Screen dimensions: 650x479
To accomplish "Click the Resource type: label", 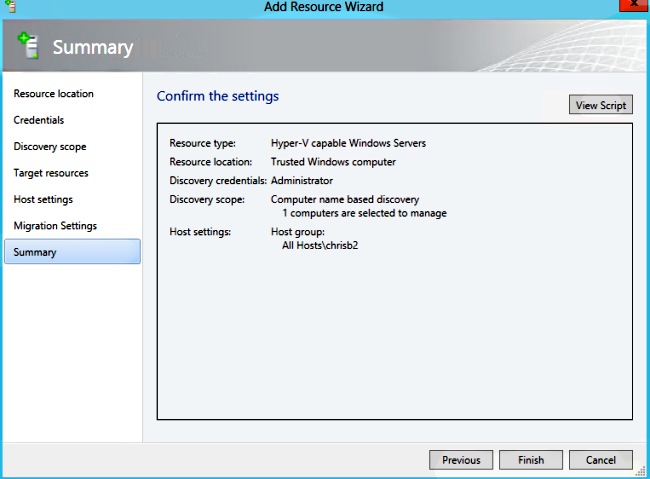I will pos(202,143).
